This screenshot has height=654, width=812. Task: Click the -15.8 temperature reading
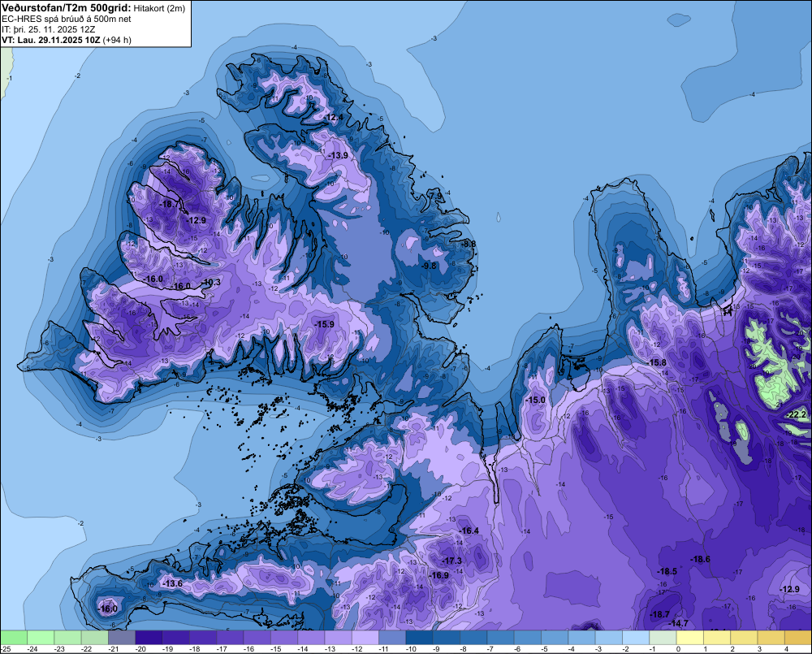pyautogui.click(x=657, y=363)
